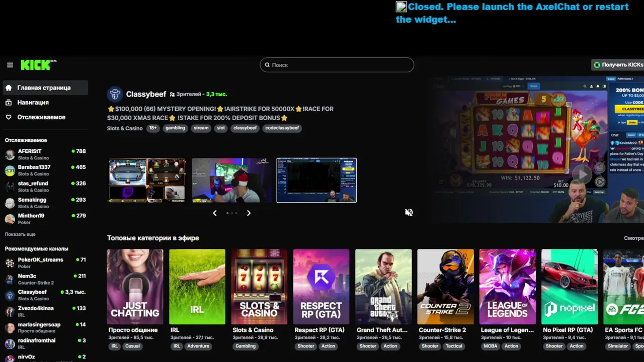Select the santa hat streamer thumbnail
Screen dimensions: 644x362
(x=232, y=180)
